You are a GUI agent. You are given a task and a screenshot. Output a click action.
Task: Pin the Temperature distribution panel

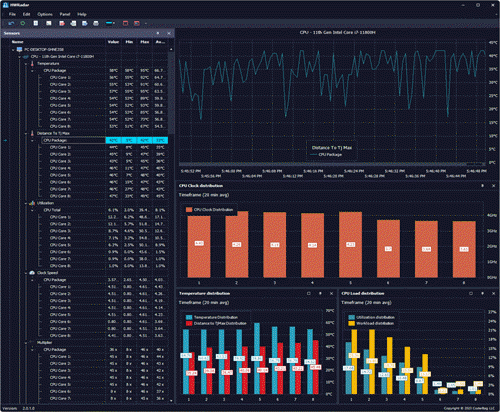320,293
